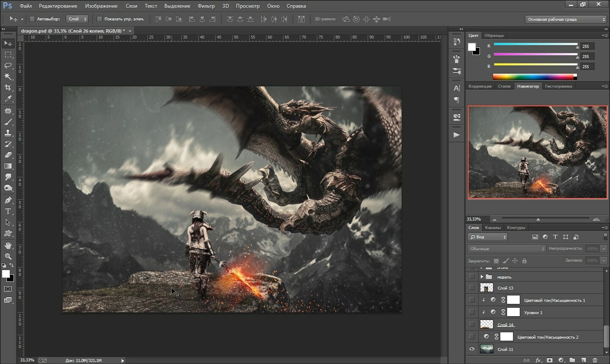Viewport: 610px width, 364px height.
Task: Select the Dodge tool
Action: [8, 188]
